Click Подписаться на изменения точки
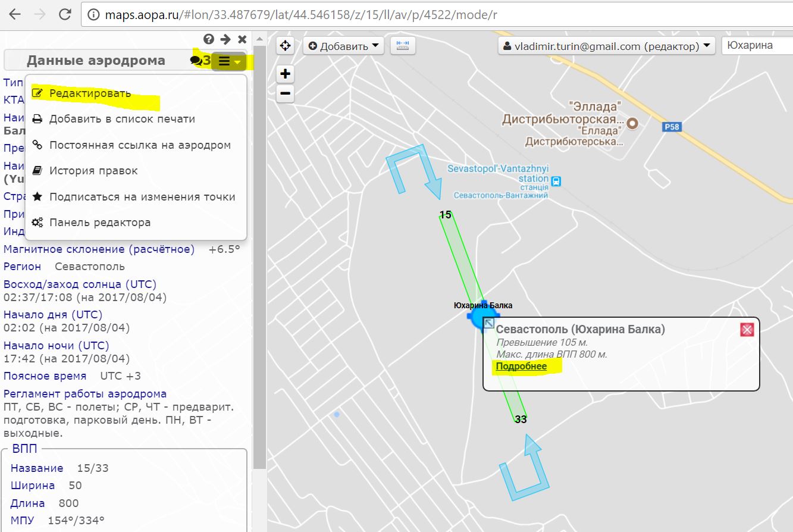Viewport: 793px width, 532px height. click(x=142, y=197)
